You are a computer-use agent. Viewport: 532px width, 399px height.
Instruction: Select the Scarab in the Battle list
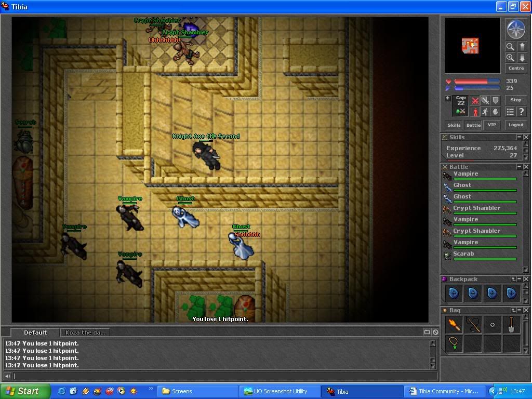(480, 255)
